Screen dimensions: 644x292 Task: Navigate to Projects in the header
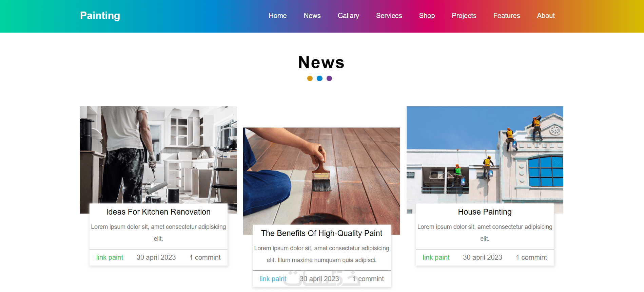464,16
